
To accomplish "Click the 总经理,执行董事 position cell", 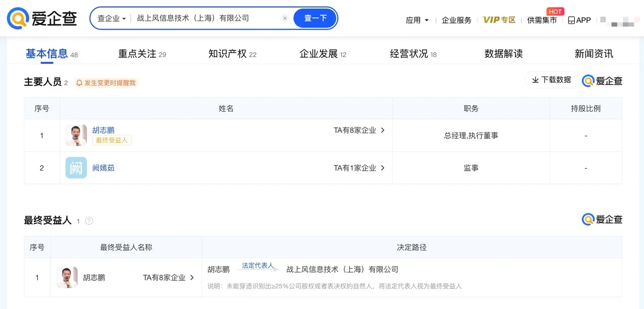I will (471, 136).
